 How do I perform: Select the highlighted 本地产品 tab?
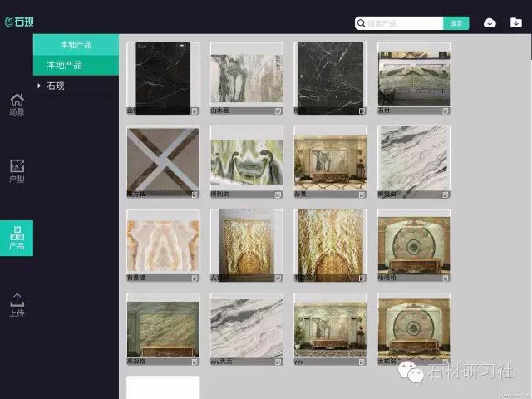tap(76, 65)
